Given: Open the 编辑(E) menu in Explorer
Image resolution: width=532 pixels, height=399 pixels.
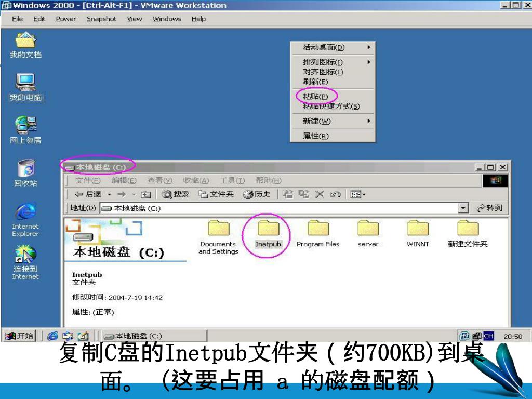Looking at the screenshot, I should [124, 180].
